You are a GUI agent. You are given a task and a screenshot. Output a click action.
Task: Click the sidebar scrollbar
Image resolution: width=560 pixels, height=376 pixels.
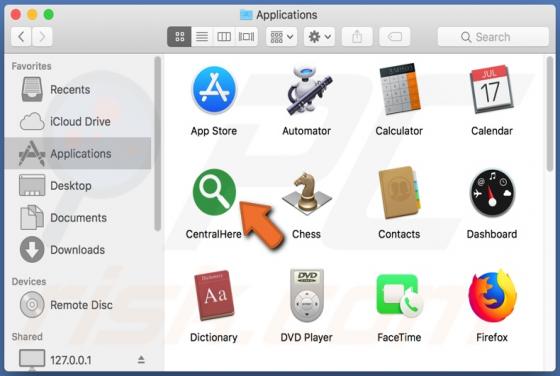point(158,144)
